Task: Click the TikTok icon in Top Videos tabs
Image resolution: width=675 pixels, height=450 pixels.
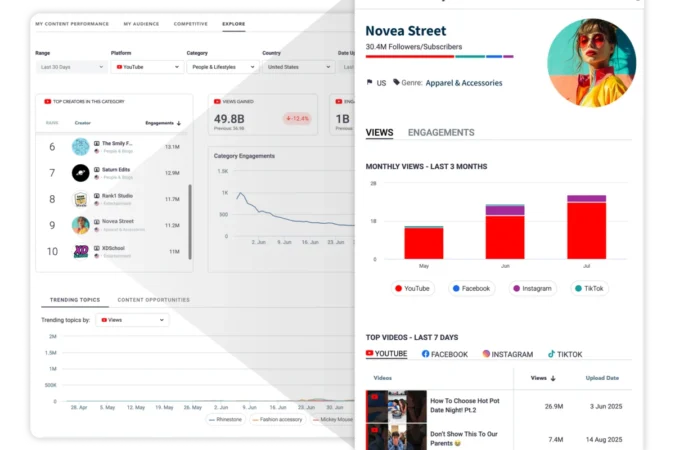Action: tap(551, 354)
